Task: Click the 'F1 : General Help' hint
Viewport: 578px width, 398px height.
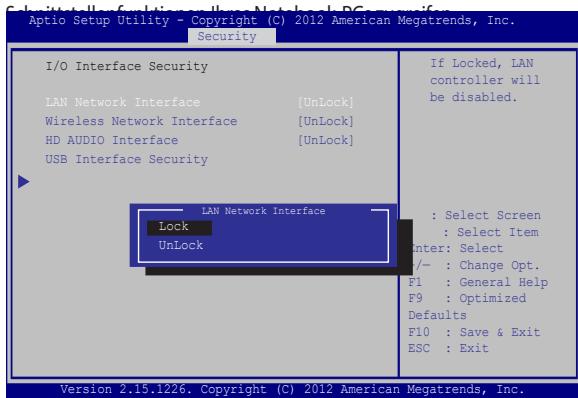Action: pos(478,282)
